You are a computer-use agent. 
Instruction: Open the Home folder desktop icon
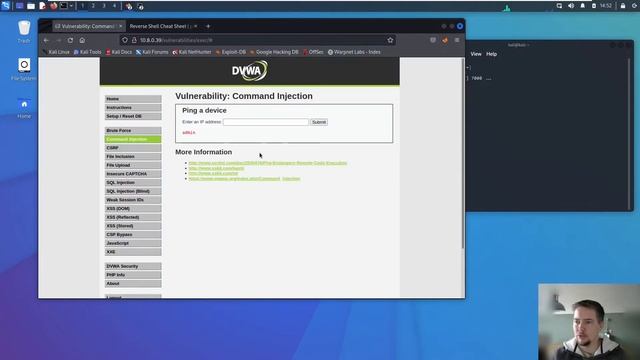tap(24, 108)
